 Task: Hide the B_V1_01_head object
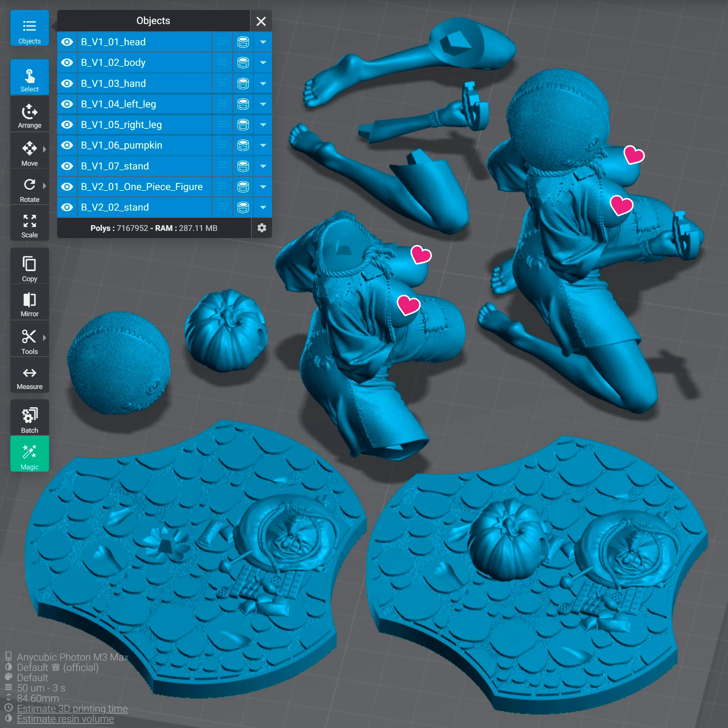tap(67, 42)
